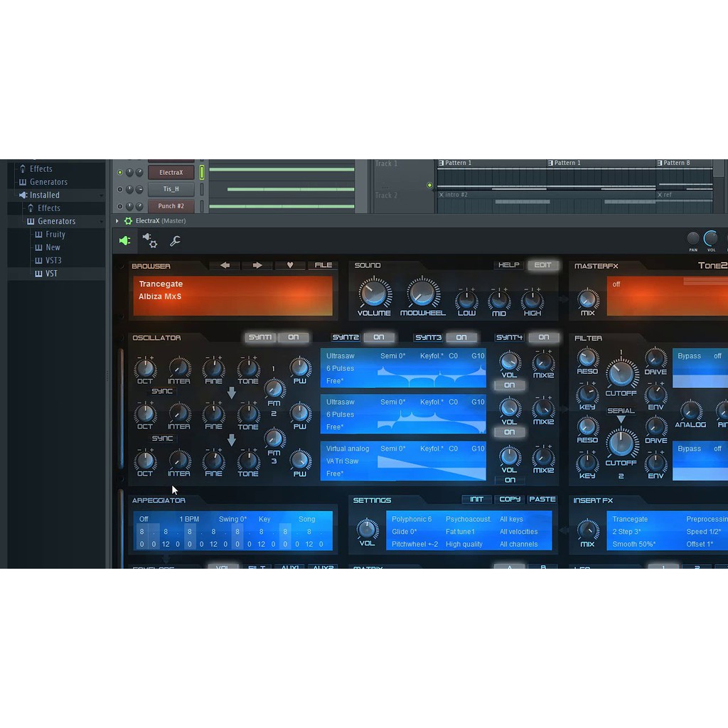Toggle SYNT3 ON switch

click(x=461, y=338)
